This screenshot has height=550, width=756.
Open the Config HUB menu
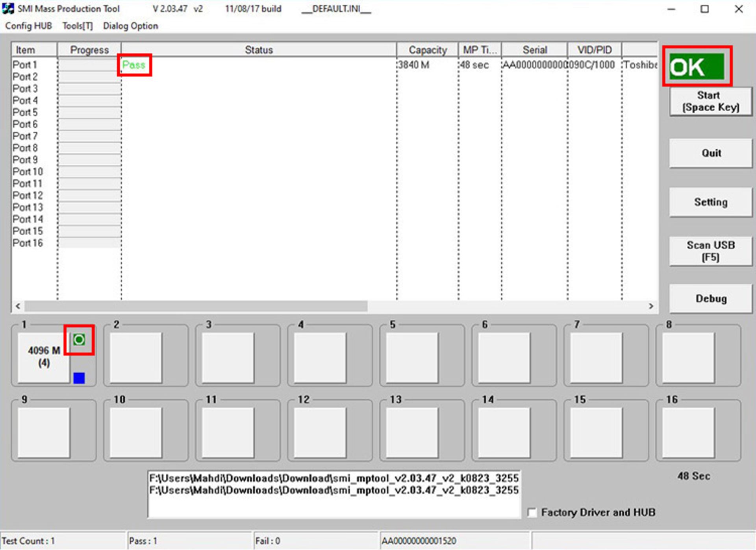point(28,26)
